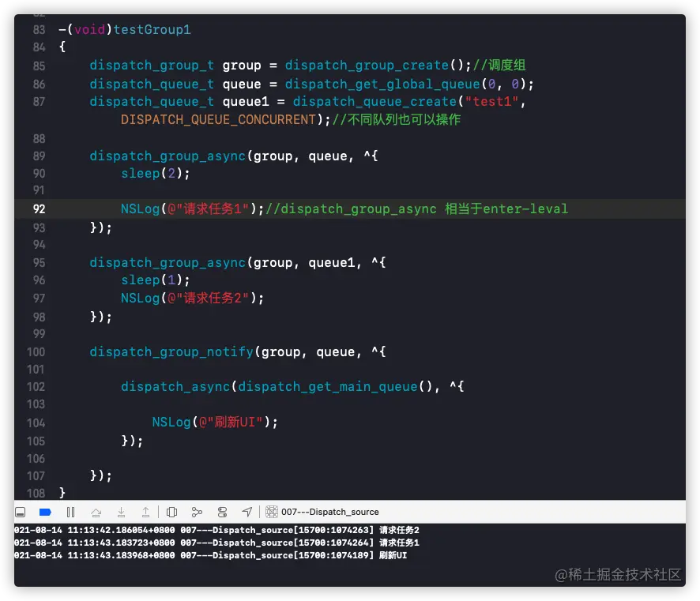Click the NSLog on line 92

click(x=140, y=208)
